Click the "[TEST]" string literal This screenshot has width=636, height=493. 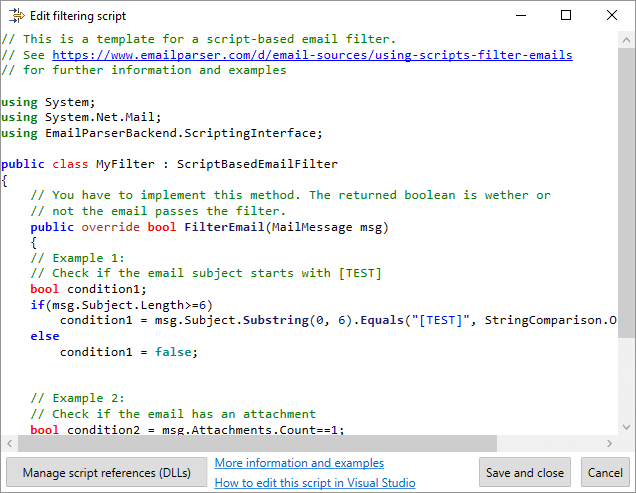point(441,320)
